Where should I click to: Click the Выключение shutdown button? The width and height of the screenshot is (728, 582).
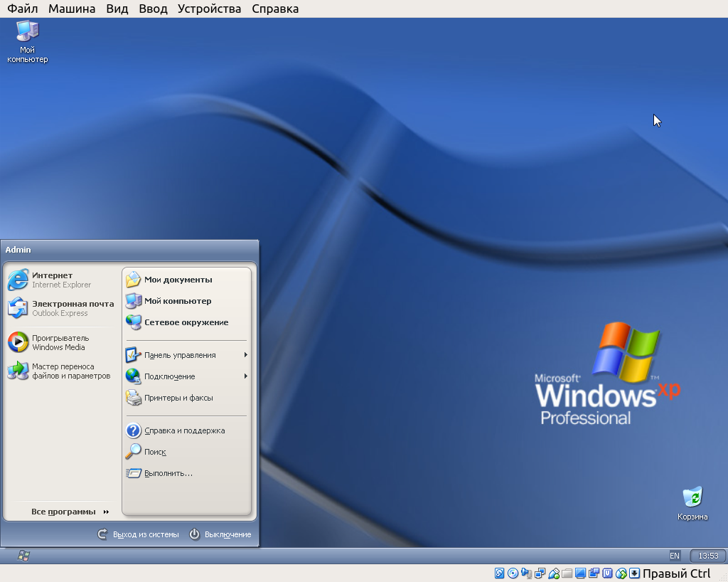(x=220, y=534)
